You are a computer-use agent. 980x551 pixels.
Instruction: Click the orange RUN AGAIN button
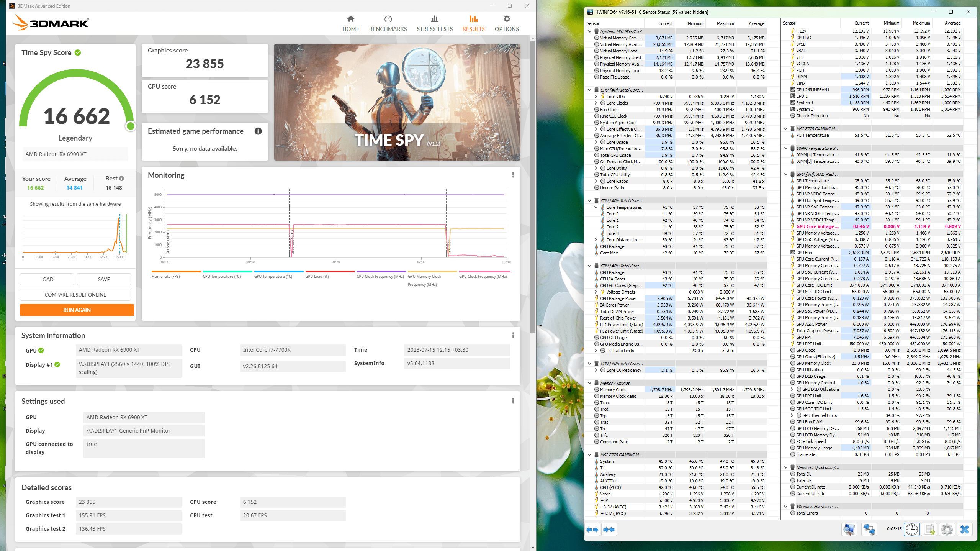77,310
